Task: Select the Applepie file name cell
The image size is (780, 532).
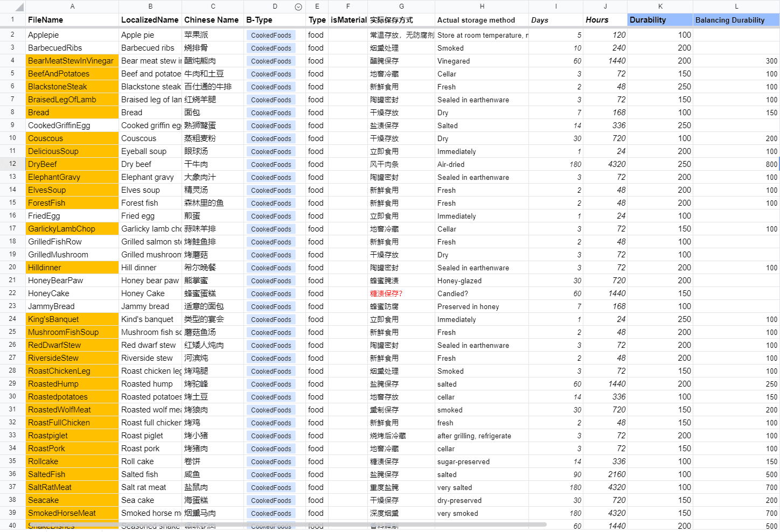Action: 72,35
